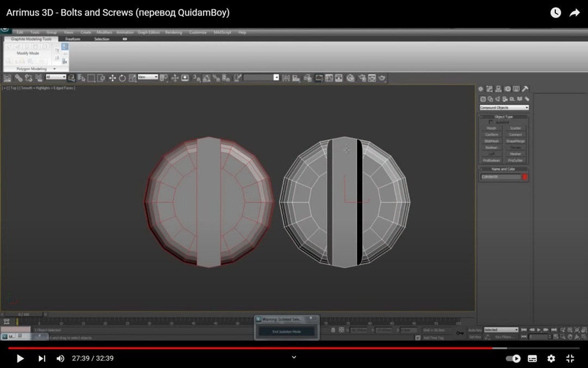588x368 pixels.
Task: Click the YouTube red progress bar
Action: [x=250, y=348]
